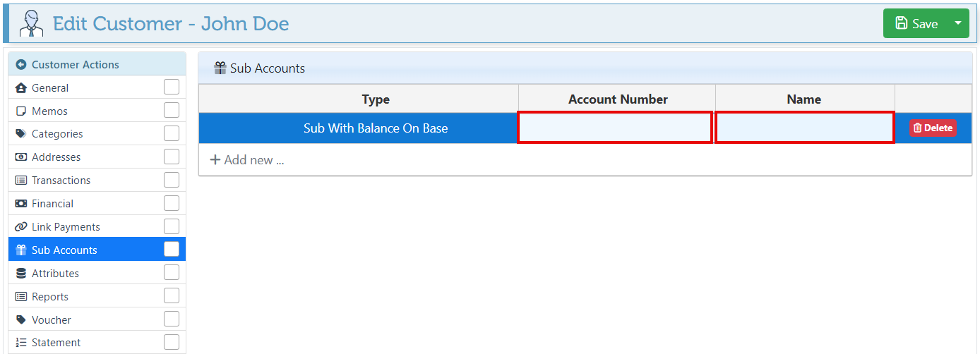Click Add new to create sub account
This screenshot has width=980, height=354.
[x=247, y=160]
